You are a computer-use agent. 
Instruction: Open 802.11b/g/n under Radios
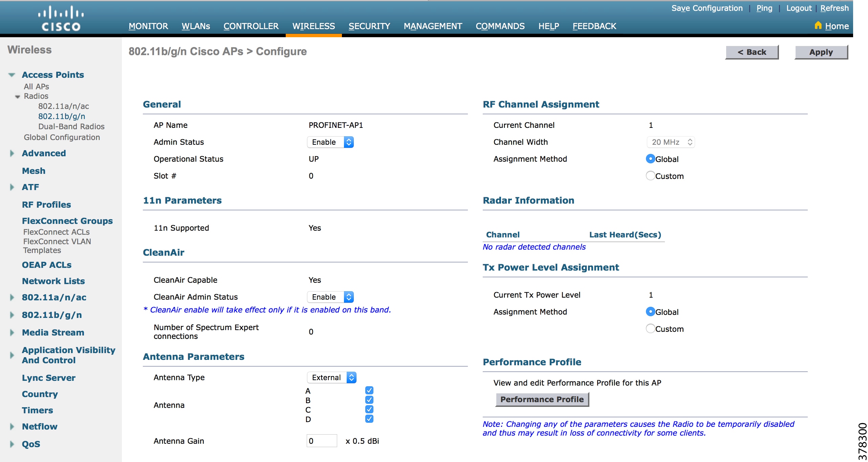62,116
